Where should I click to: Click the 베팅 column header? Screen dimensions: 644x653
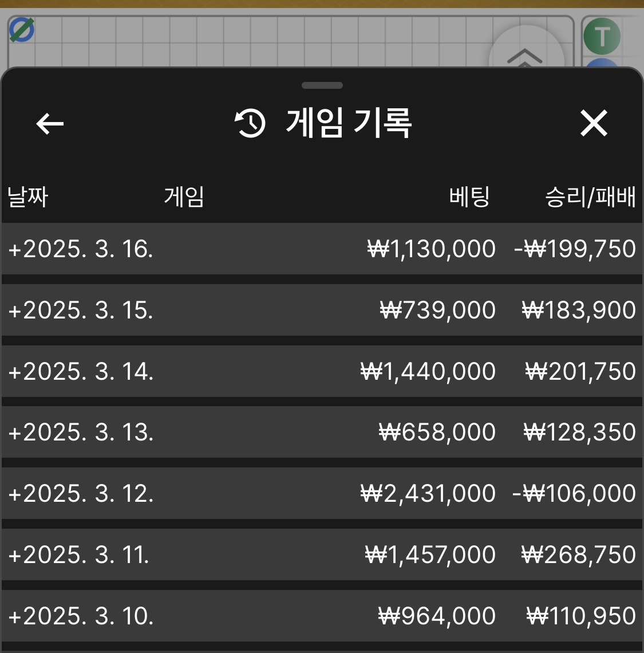pyautogui.click(x=469, y=197)
